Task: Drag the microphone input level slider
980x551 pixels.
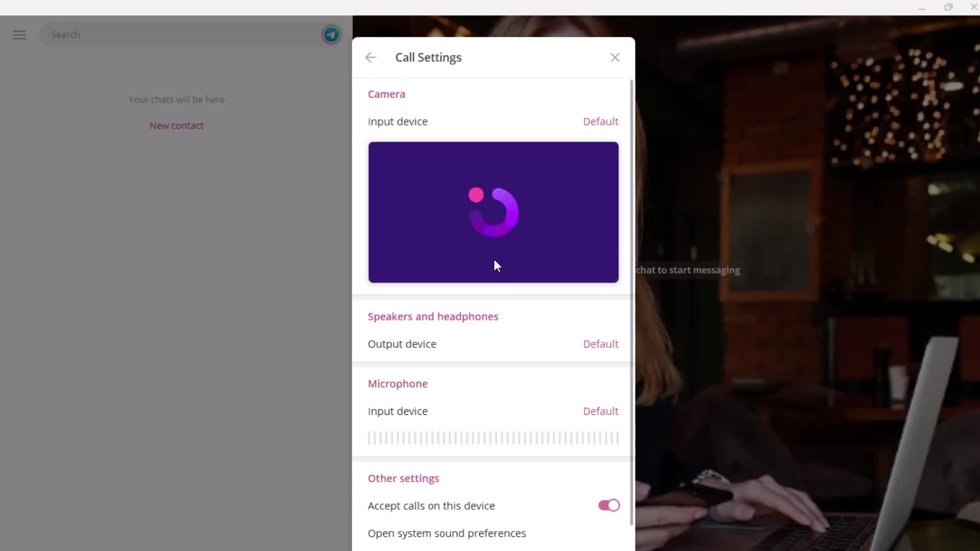Action: tap(494, 437)
